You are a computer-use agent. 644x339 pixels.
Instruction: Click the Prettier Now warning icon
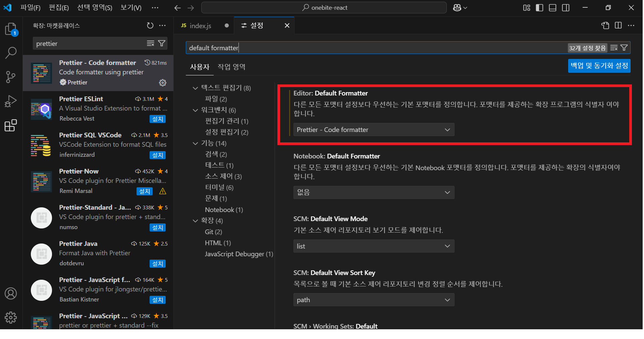pos(163,191)
